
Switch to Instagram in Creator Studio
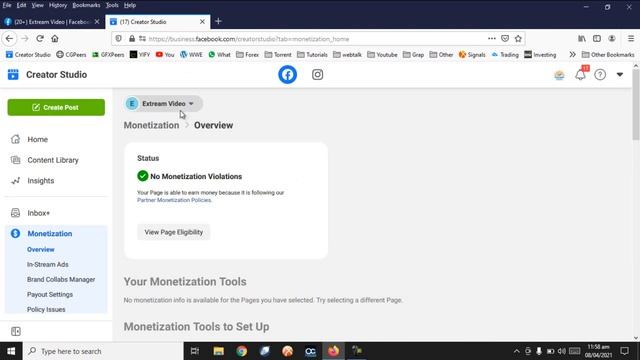(x=317, y=75)
